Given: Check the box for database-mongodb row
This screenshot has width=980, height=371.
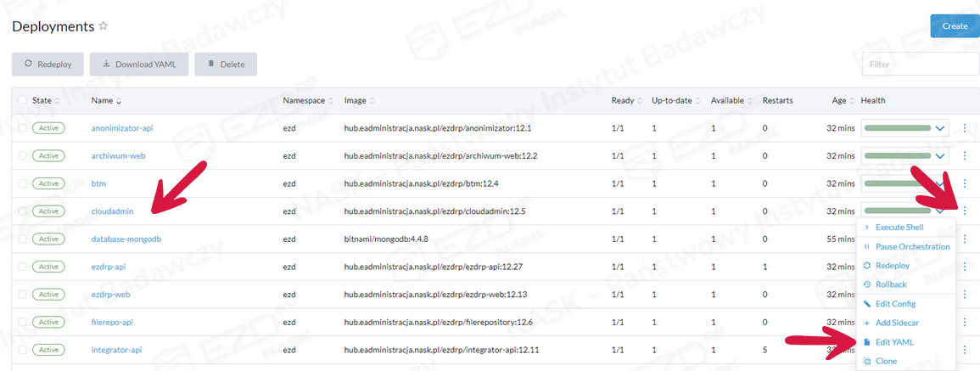Looking at the screenshot, I should click(x=22, y=239).
